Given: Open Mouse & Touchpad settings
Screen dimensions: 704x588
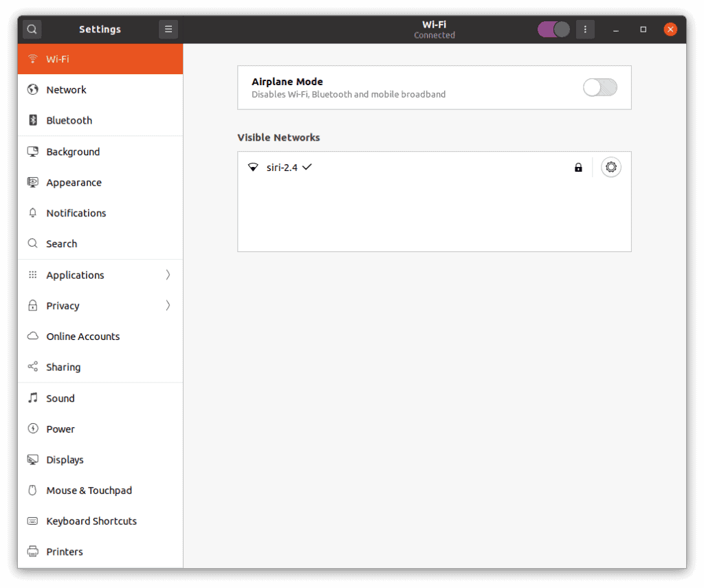Looking at the screenshot, I should 100,490.
